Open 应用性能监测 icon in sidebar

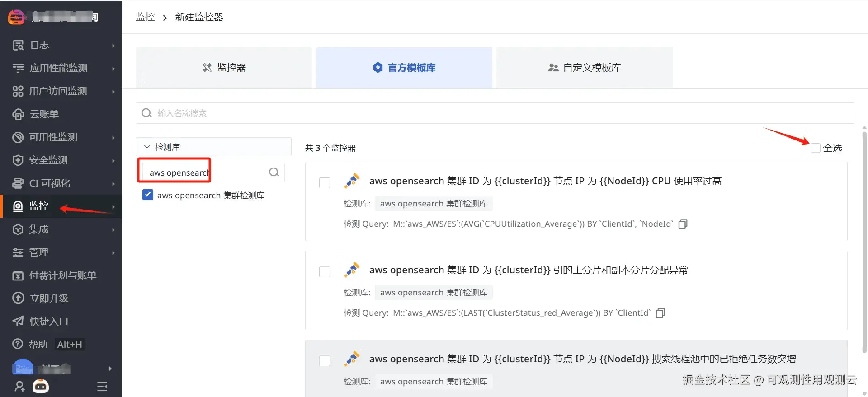click(18, 68)
